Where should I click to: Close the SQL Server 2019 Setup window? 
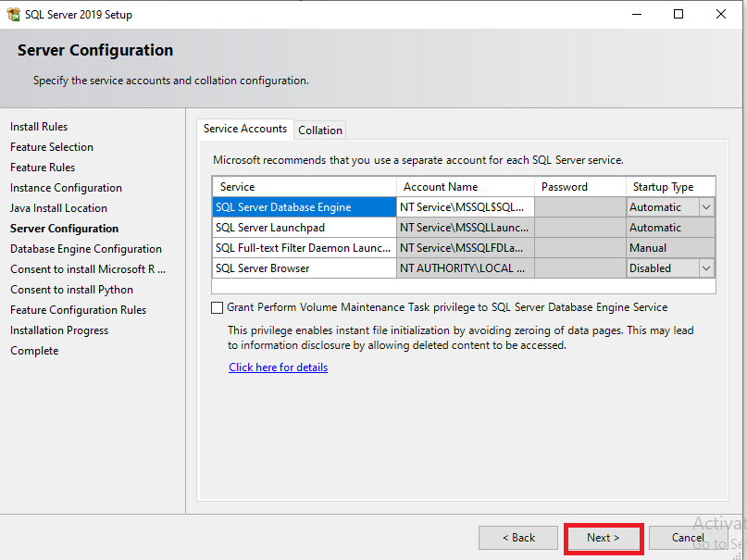(721, 14)
